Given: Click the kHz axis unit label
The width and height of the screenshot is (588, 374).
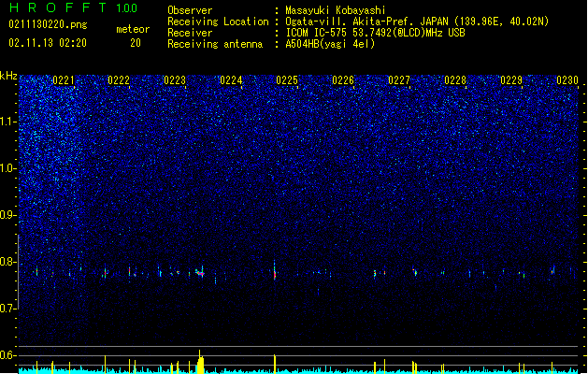Looking at the screenshot, I should 8,76.
